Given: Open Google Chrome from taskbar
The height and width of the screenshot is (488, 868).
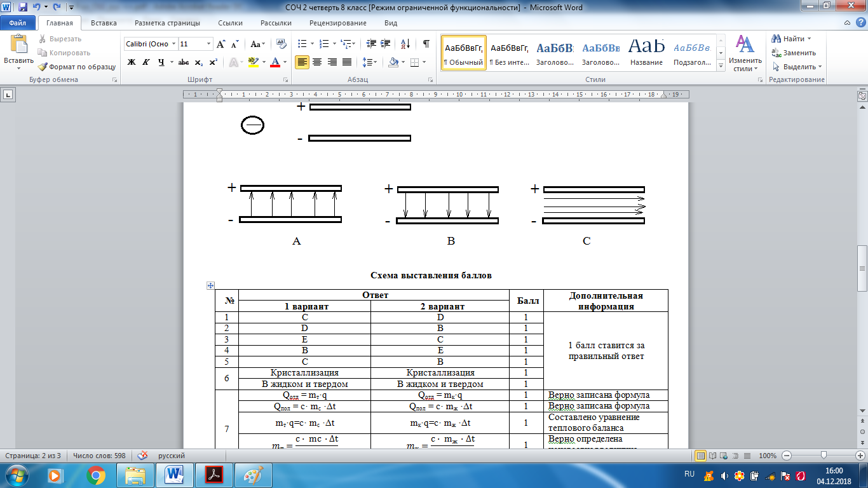Looking at the screenshot, I should tap(96, 475).
